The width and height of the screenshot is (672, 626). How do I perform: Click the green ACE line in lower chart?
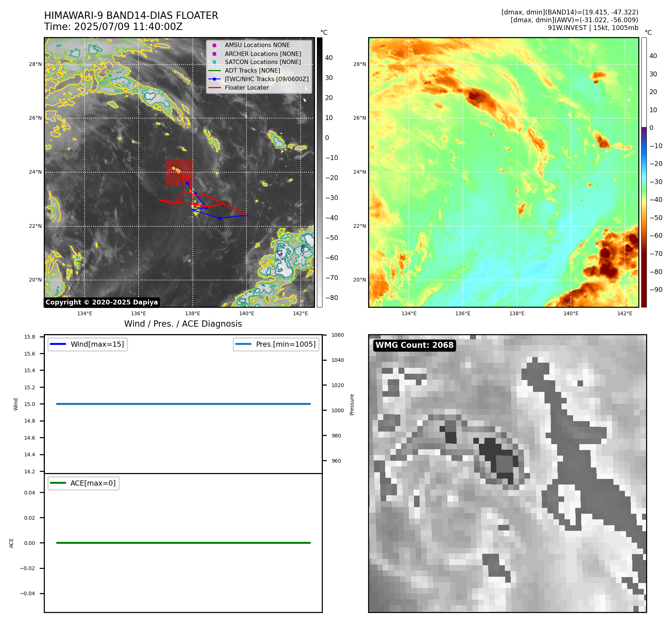(x=183, y=543)
